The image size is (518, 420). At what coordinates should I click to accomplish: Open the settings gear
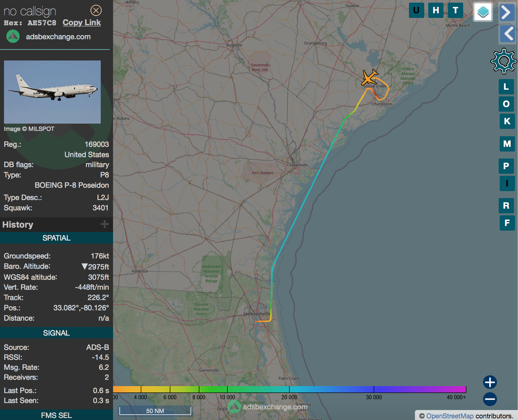tap(504, 61)
